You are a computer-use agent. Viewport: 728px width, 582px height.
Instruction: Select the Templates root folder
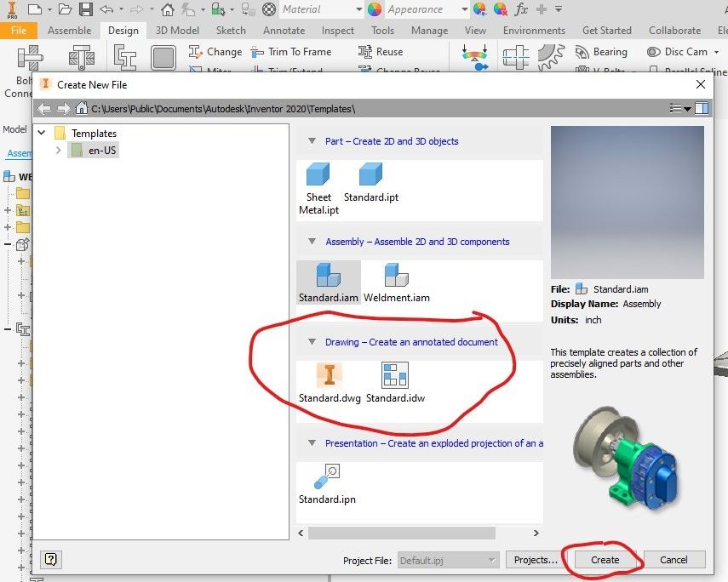[86, 133]
